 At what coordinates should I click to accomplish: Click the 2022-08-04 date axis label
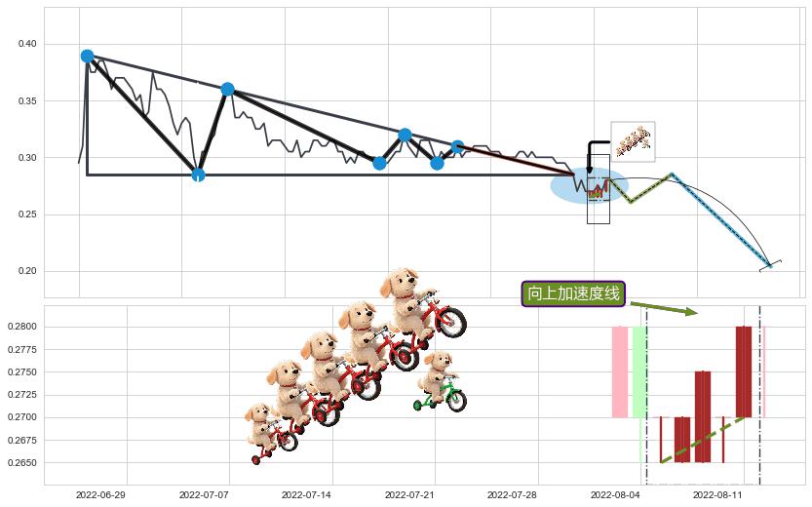[x=615, y=495]
